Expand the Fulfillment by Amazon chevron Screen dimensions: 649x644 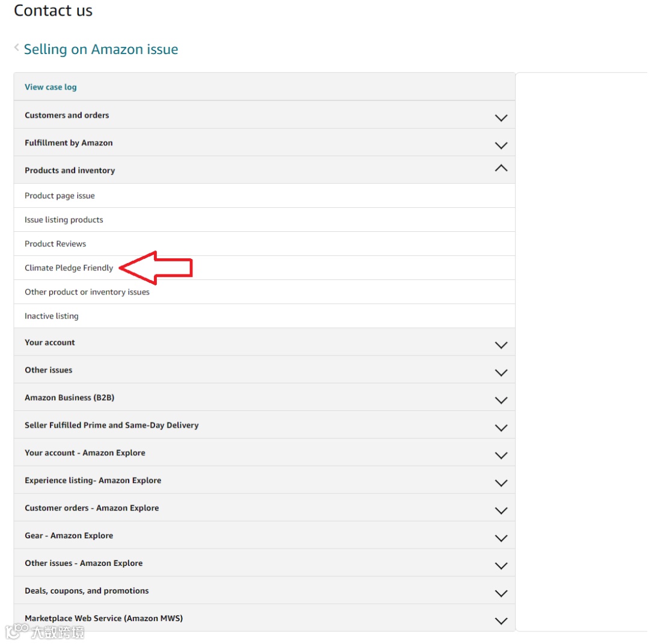tap(501, 145)
